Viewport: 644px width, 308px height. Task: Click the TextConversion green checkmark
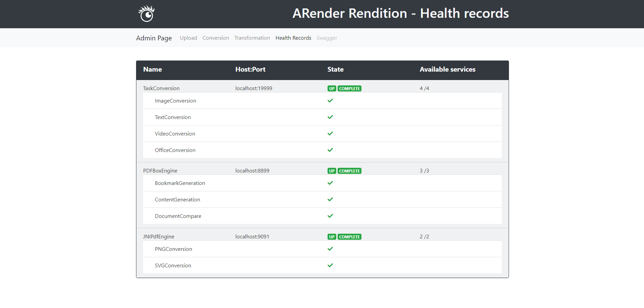coord(330,117)
